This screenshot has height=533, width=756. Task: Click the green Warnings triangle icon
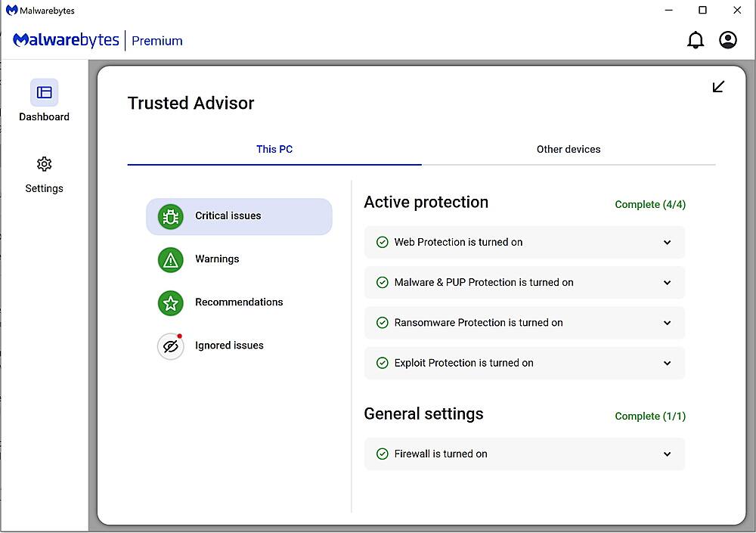pos(171,260)
